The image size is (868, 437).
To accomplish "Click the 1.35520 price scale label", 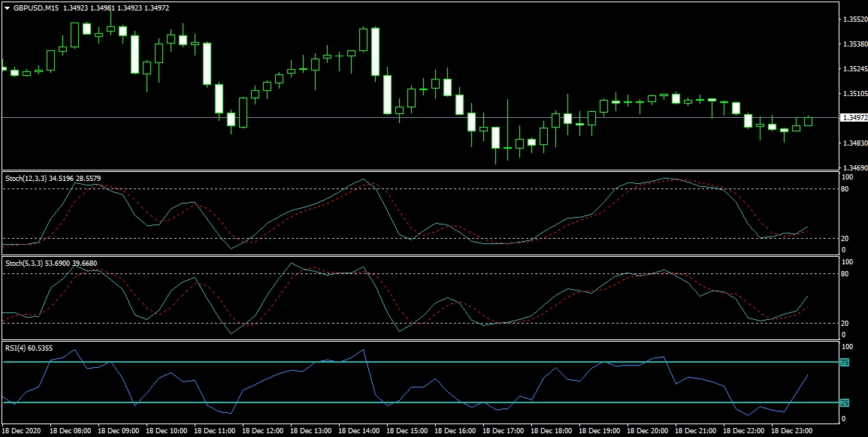I will pos(852,20).
